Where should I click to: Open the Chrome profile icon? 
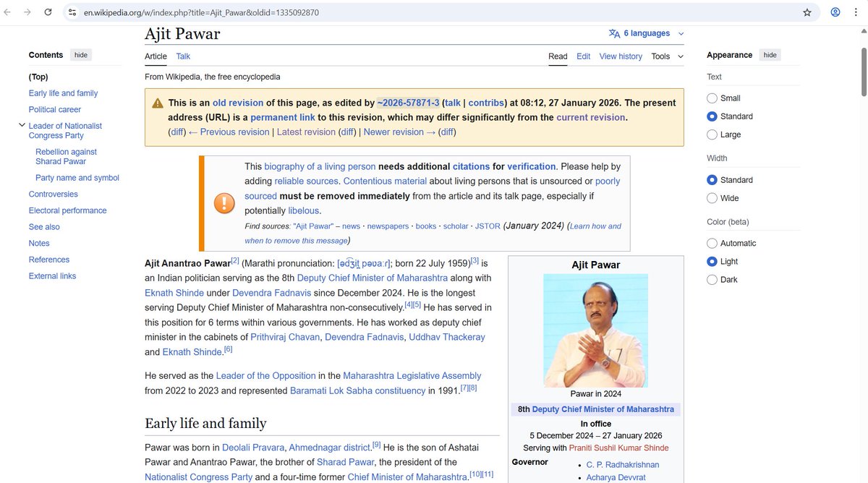(835, 12)
